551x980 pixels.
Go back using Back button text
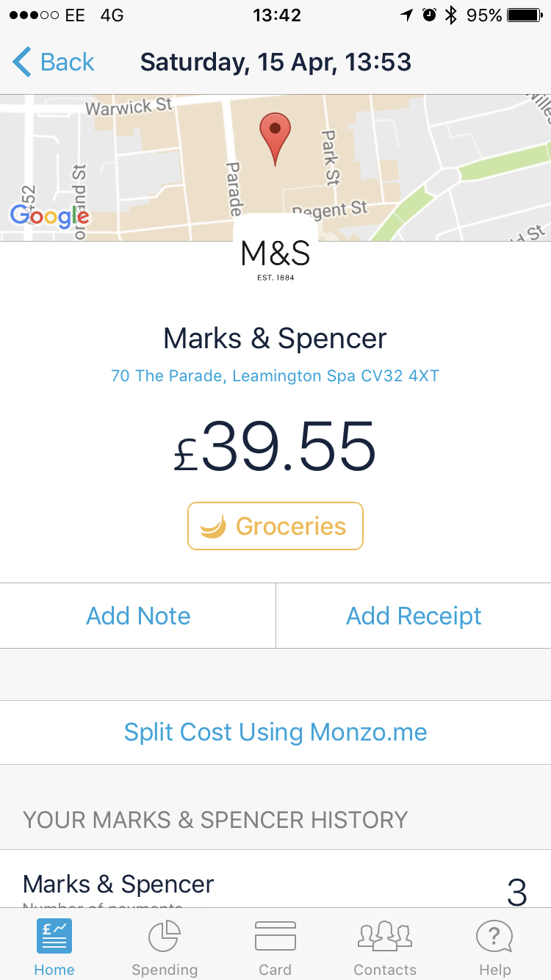[68, 62]
